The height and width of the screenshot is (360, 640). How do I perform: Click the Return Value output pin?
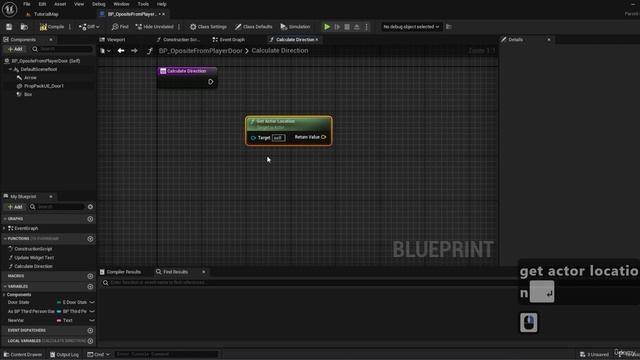click(x=324, y=137)
